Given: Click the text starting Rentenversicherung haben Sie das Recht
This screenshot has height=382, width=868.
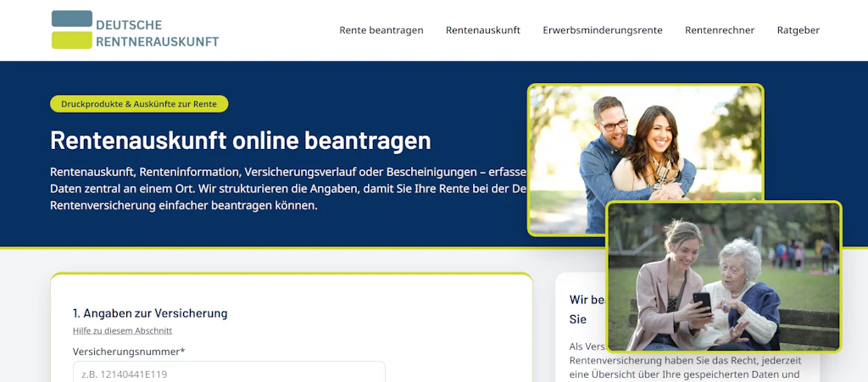Looking at the screenshot, I should tap(684, 361).
